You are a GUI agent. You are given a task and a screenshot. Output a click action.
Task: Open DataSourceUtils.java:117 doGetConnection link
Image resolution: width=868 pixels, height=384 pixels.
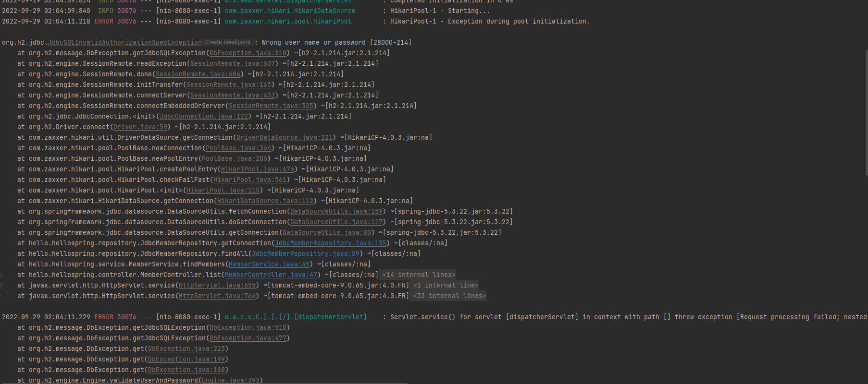tap(336, 222)
